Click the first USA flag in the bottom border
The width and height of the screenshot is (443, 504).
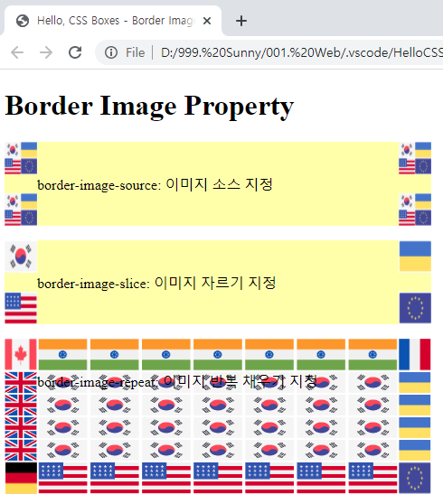coord(62,478)
